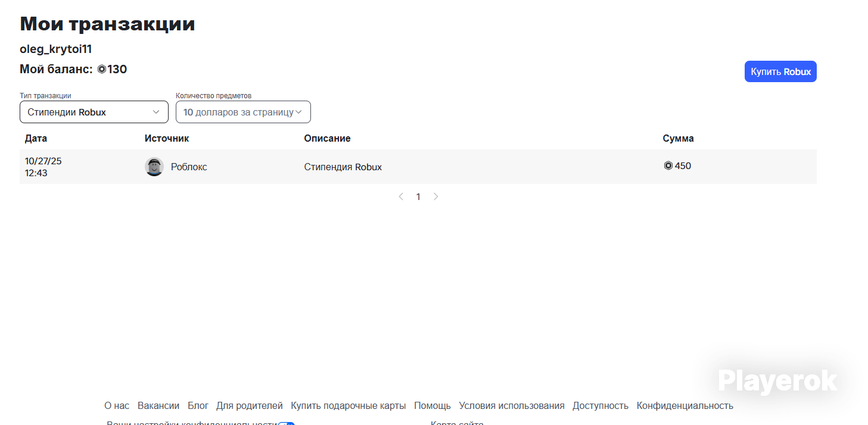Click the amount value "450"
This screenshot has height=425, width=868.
tap(683, 166)
